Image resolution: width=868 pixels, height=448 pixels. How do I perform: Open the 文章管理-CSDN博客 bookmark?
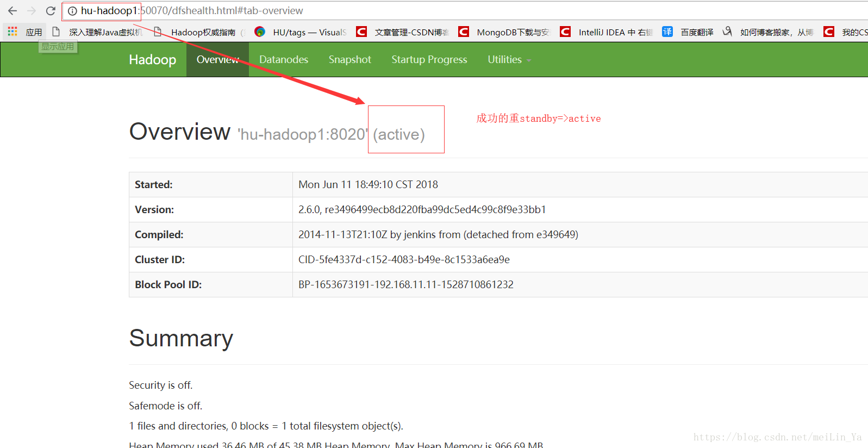(403, 32)
